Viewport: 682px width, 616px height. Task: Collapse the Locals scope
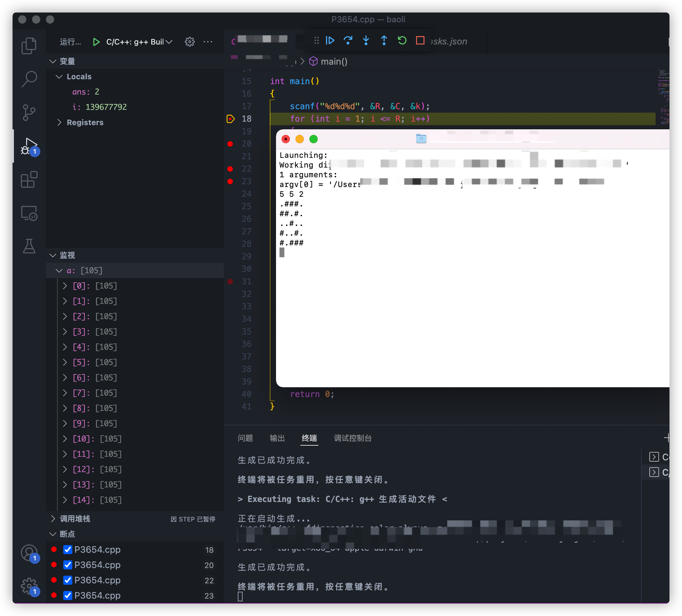point(59,77)
